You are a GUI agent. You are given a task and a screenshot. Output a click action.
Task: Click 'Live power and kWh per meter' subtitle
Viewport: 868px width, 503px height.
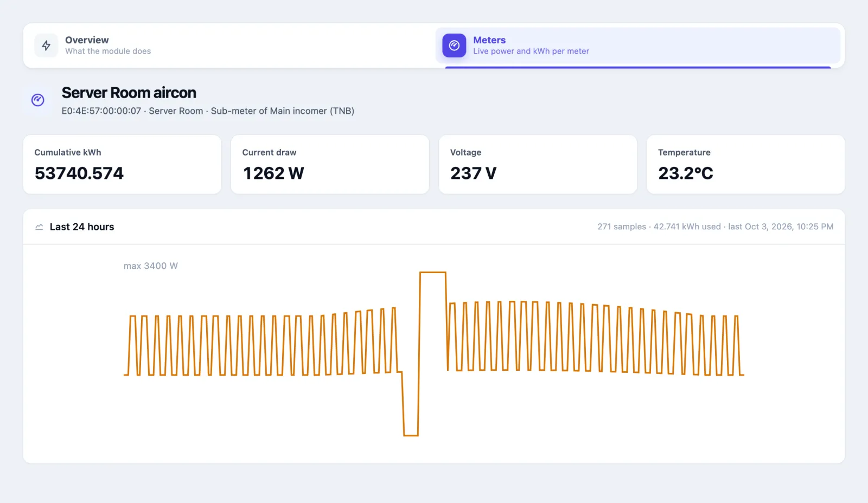pyautogui.click(x=531, y=51)
